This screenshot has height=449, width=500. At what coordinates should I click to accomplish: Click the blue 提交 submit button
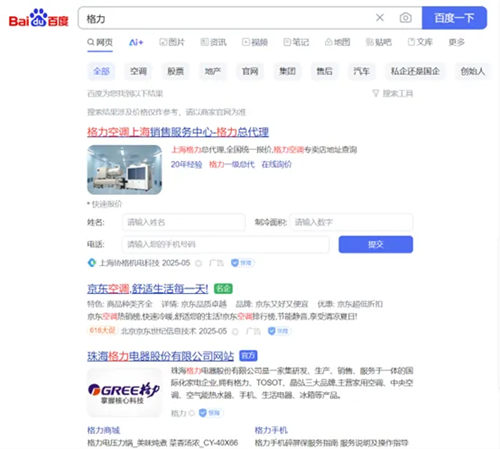coord(376,244)
